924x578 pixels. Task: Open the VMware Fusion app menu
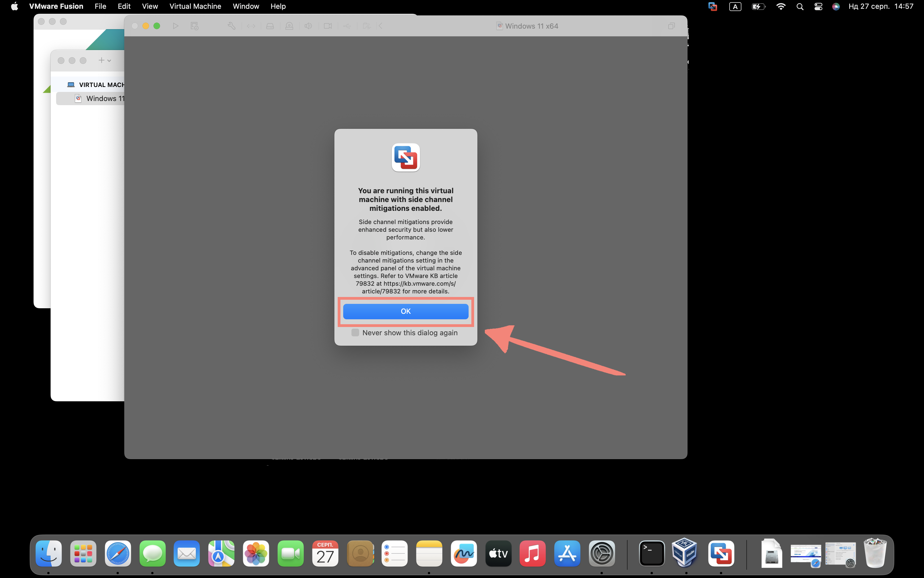click(x=56, y=6)
